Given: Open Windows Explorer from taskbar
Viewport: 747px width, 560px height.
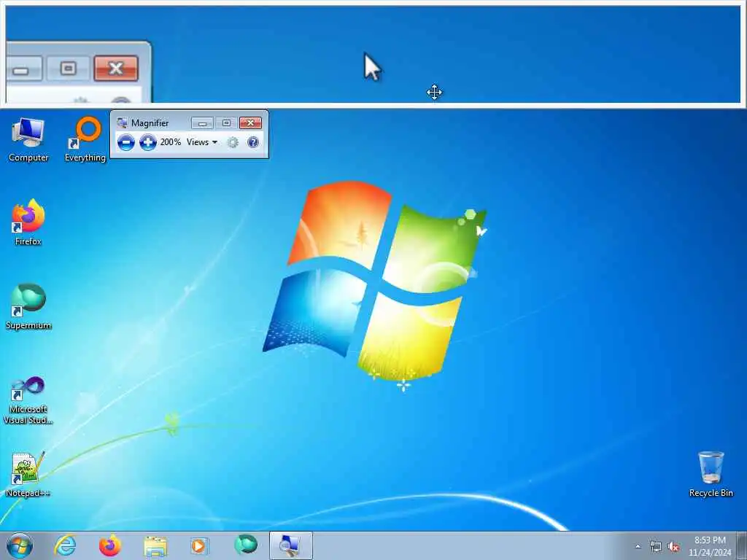Looking at the screenshot, I should [155, 546].
